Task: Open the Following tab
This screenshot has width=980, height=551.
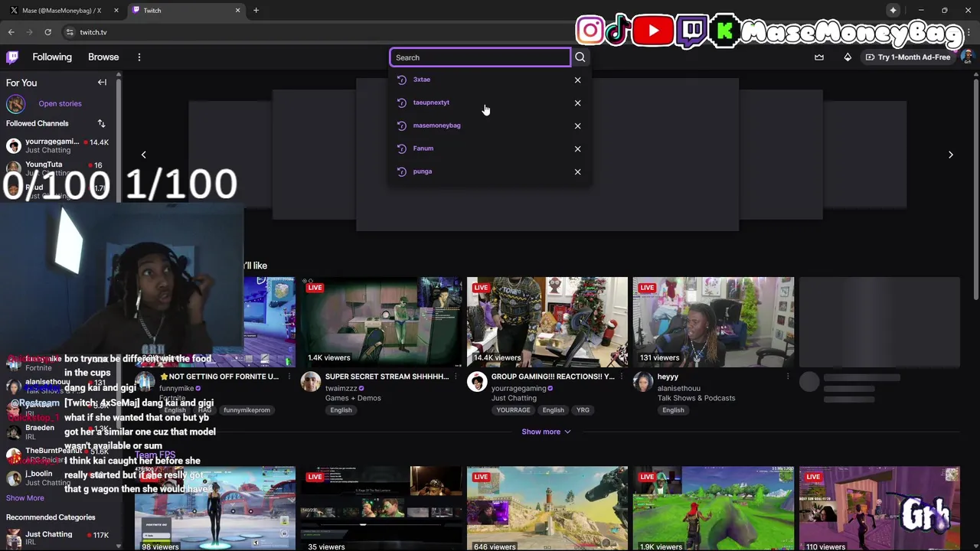Action: tap(52, 57)
